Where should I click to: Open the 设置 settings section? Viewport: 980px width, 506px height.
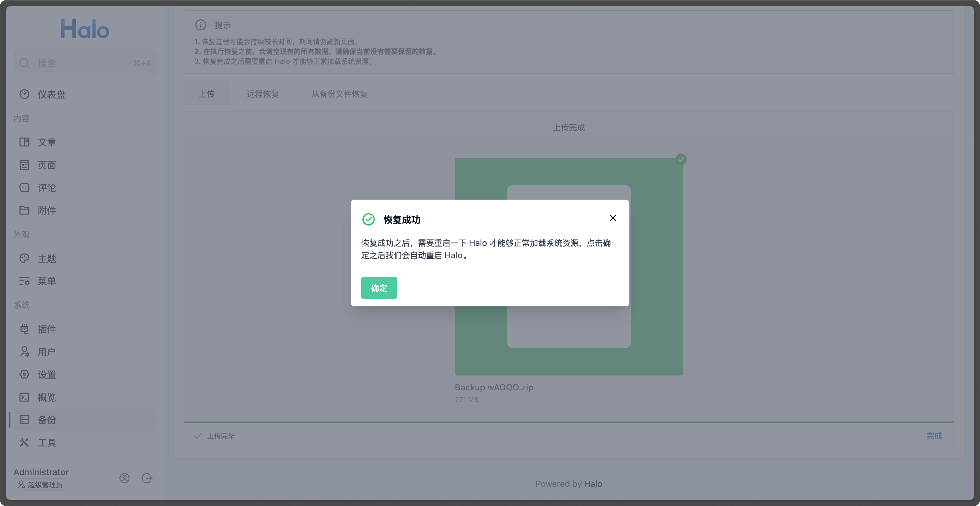pos(24,374)
